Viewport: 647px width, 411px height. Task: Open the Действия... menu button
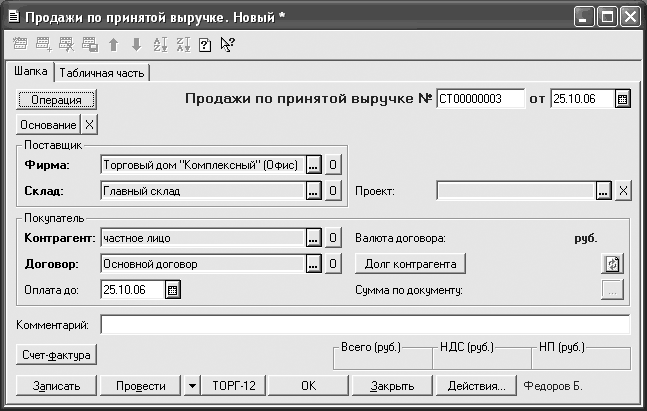pos(477,385)
